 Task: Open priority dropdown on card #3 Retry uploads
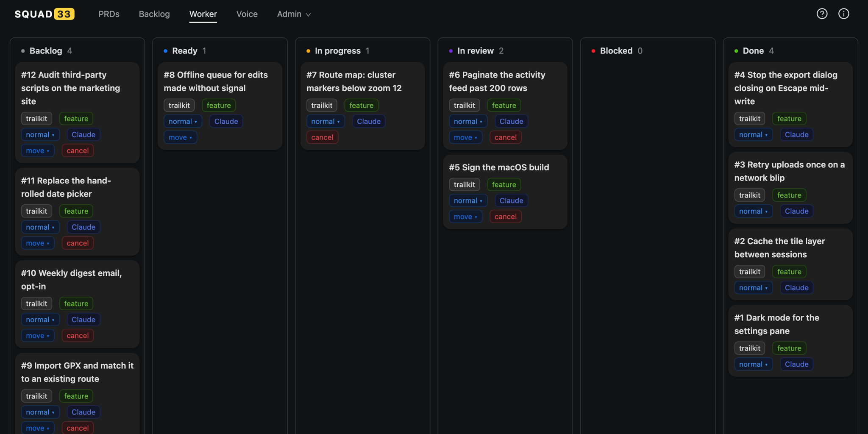pos(753,211)
